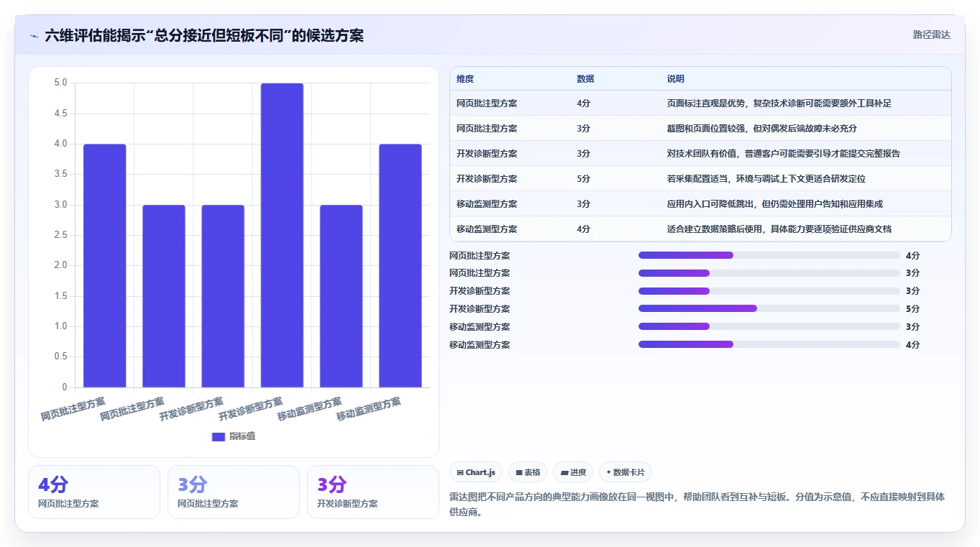Viewport: 980px width, 547px height.
Task: Select the cell 适合建立数据策略后使用 description
Action: tap(779, 229)
